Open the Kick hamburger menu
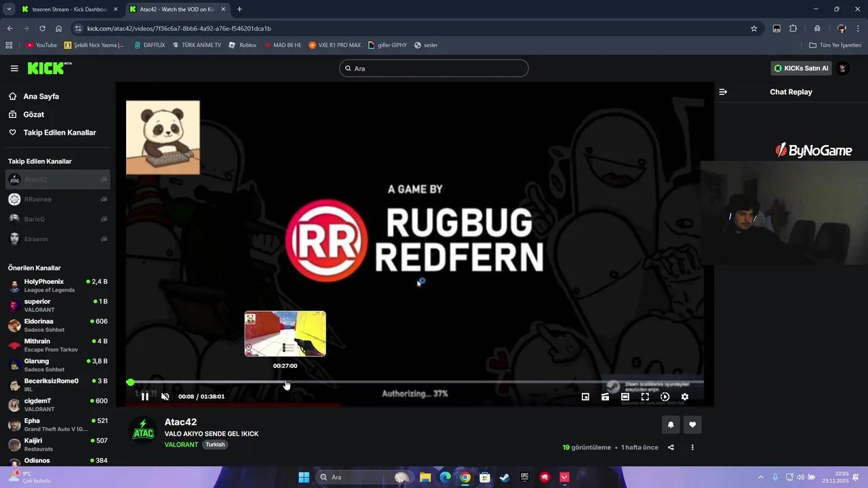This screenshot has width=868, height=488. [14, 68]
